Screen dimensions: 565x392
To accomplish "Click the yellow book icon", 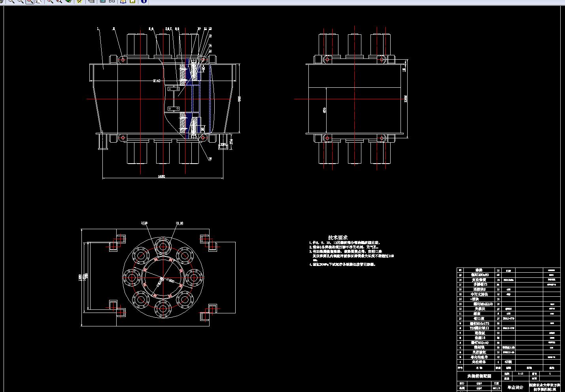I will (123, 2).
